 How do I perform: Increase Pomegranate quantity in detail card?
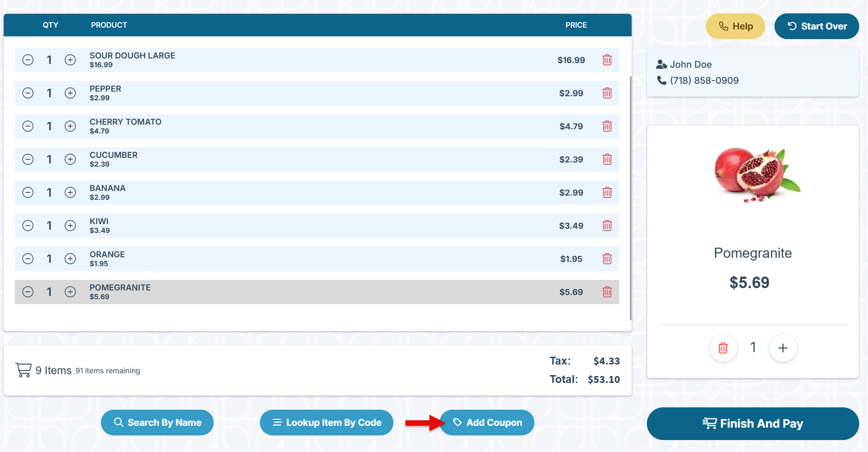tap(783, 348)
